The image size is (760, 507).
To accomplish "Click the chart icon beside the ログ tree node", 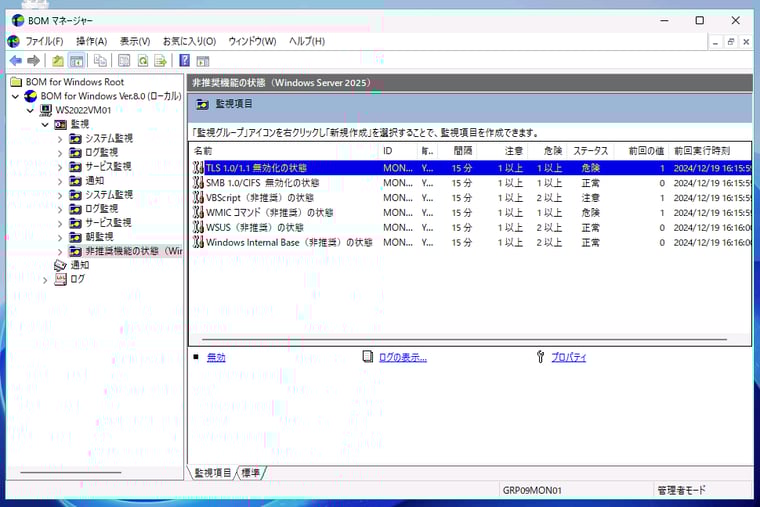I will point(61,279).
